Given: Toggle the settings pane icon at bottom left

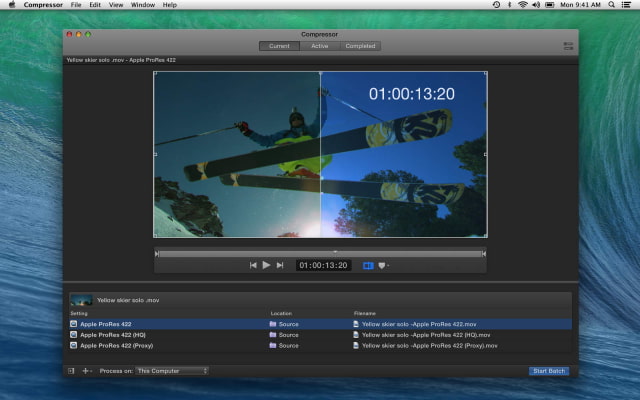Looking at the screenshot, I should [x=71, y=371].
